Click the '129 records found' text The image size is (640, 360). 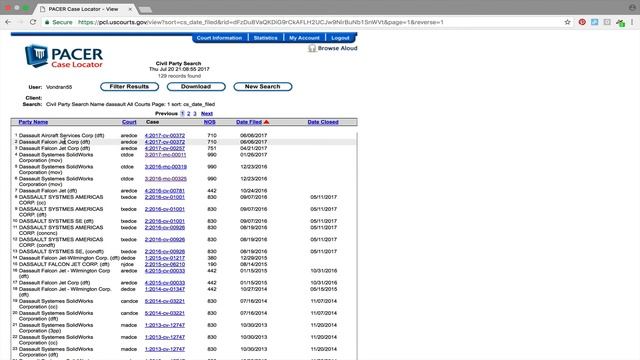pos(179,76)
